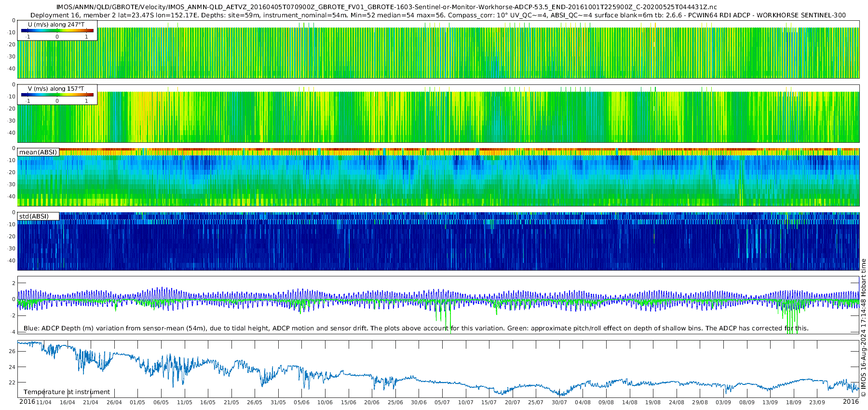Click the 13/09 date tick label
Screen dimensions: 868x410
click(770, 402)
